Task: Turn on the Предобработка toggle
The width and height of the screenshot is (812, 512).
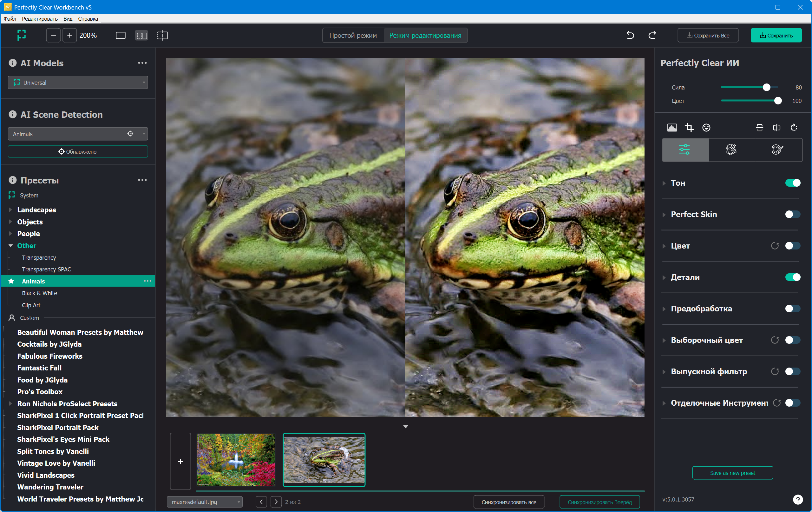Action: 792,309
